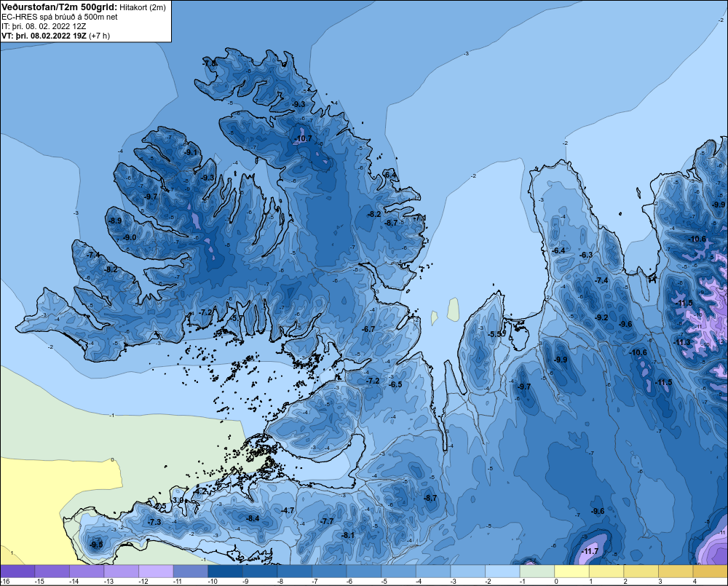Select the legend swatch right of the 4 label
728x586 pixels.
tap(711, 571)
